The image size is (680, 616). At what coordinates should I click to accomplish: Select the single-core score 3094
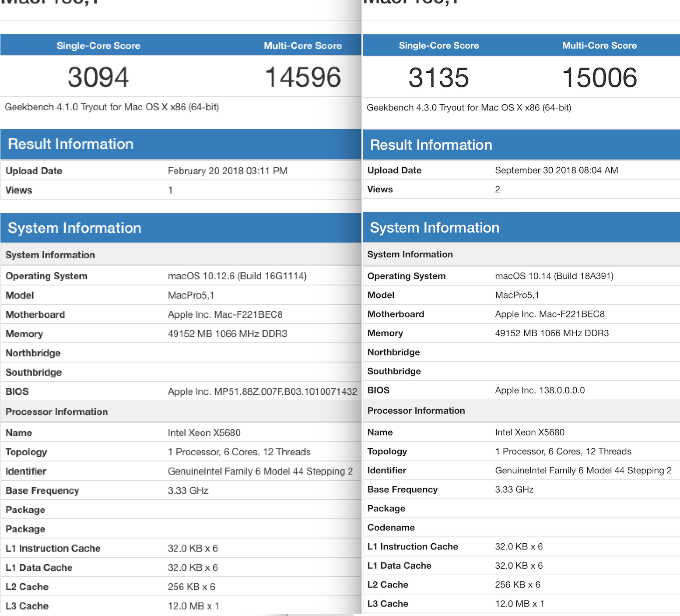(98, 77)
